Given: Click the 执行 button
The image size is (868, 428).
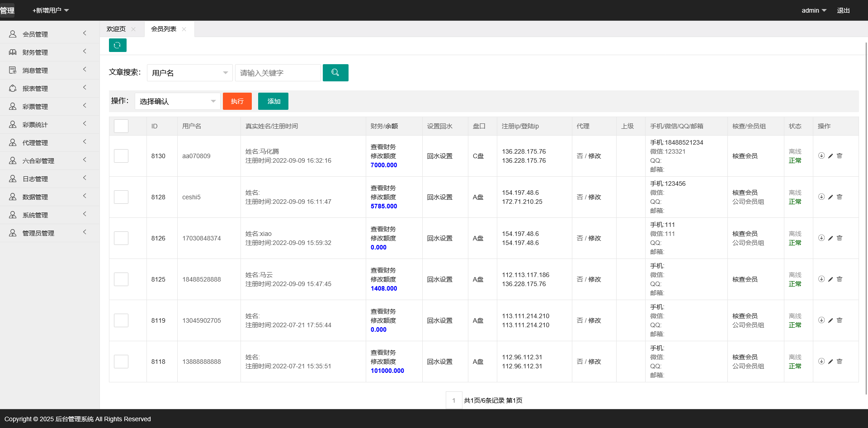Looking at the screenshot, I should 237,101.
